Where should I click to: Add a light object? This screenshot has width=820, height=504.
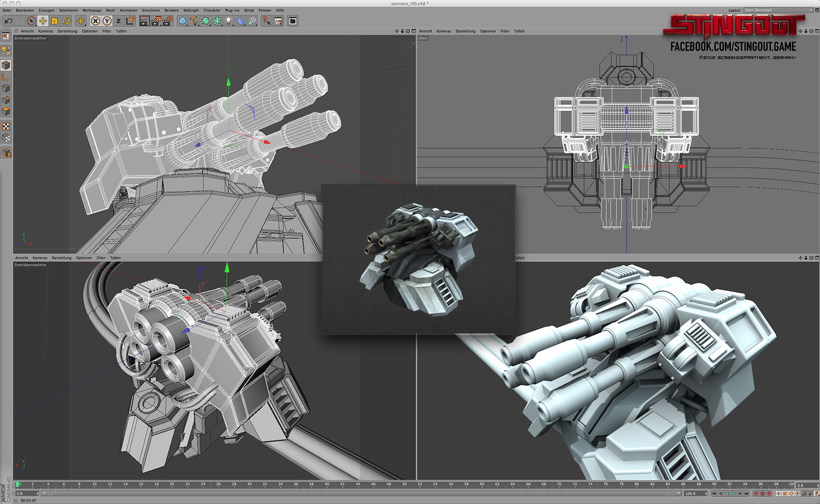point(229,21)
